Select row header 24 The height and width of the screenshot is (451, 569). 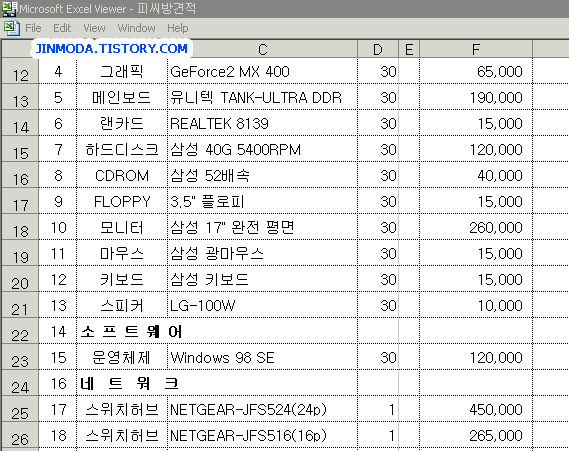tap(20, 383)
